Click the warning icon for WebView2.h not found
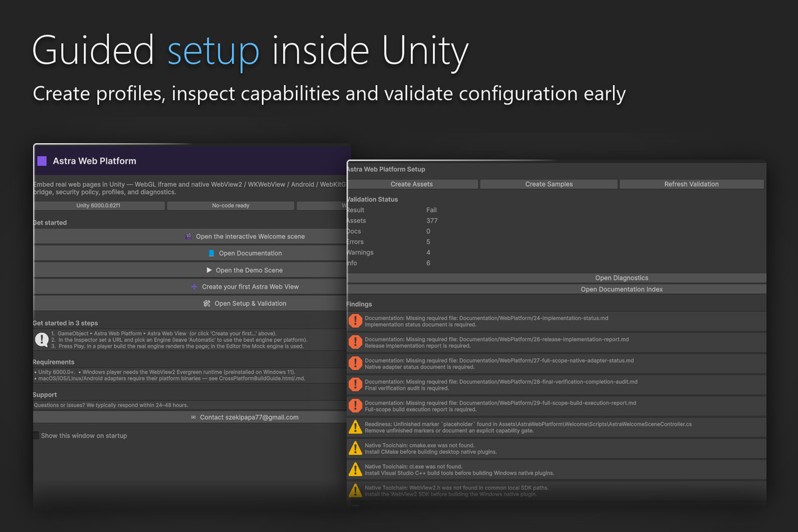This screenshot has width=798, height=532. [356, 491]
